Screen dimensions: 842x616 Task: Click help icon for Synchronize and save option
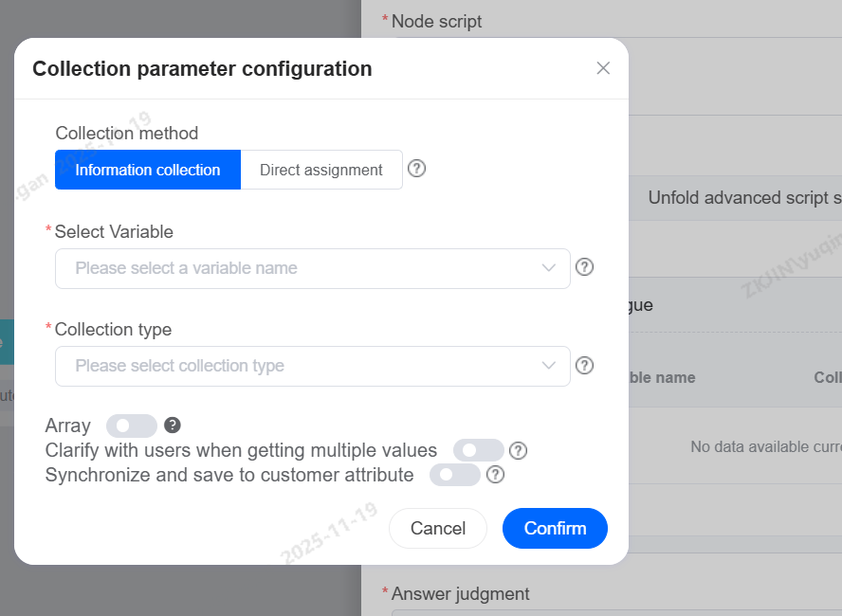(495, 475)
